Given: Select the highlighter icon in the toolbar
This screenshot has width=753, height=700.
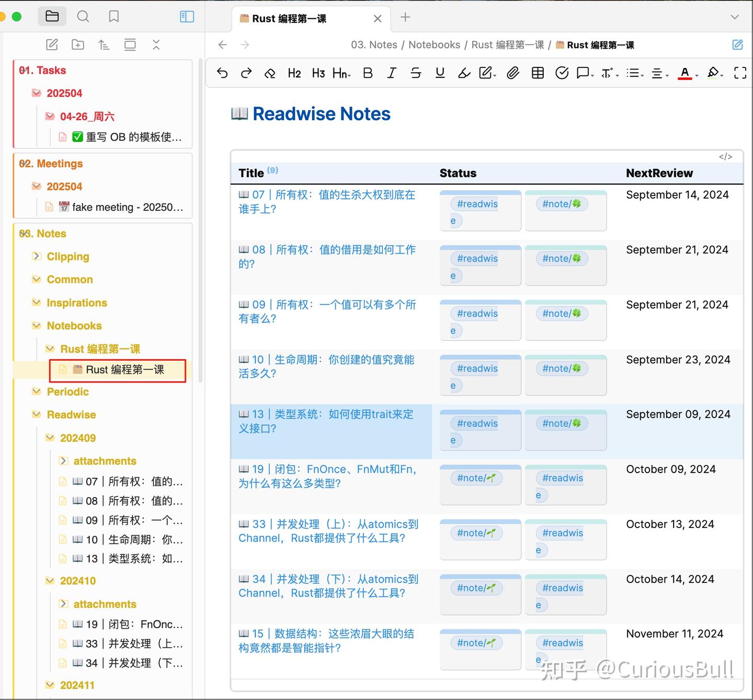Looking at the screenshot, I should pos(464,73).
